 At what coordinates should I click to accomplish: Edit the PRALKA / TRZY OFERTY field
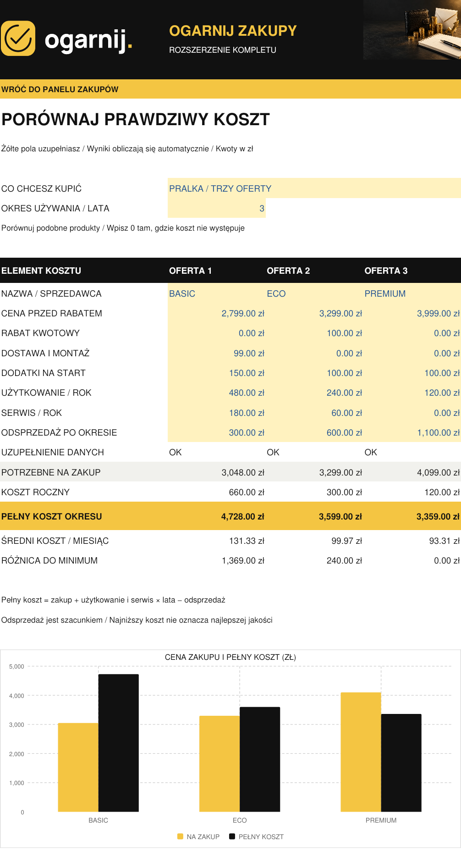coord(314,188)
